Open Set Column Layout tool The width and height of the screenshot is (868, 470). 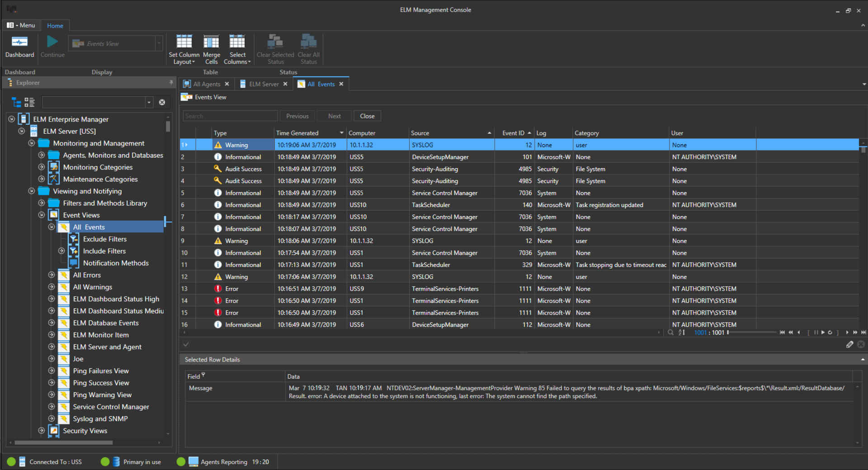[184, 49]
